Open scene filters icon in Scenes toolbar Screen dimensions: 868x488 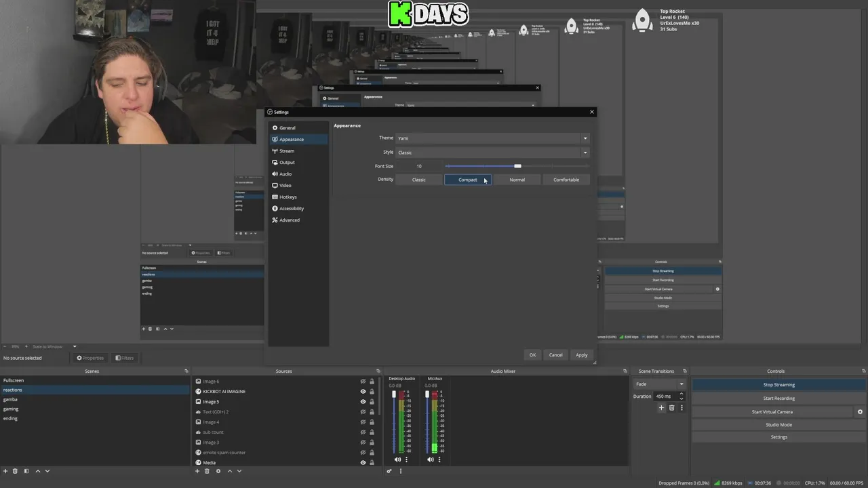pyautogui.click(x=26, y=471)
